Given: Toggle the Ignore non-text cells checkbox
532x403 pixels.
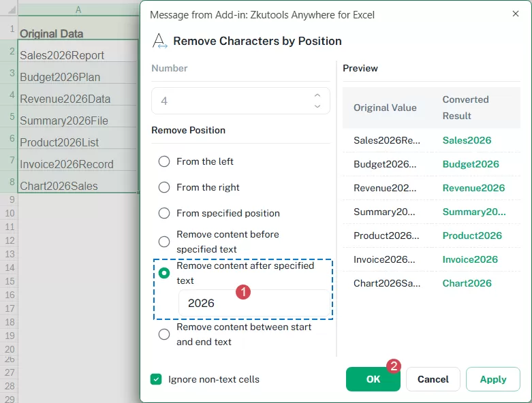Looking at the screenshot, I should [x=156, y=379].
